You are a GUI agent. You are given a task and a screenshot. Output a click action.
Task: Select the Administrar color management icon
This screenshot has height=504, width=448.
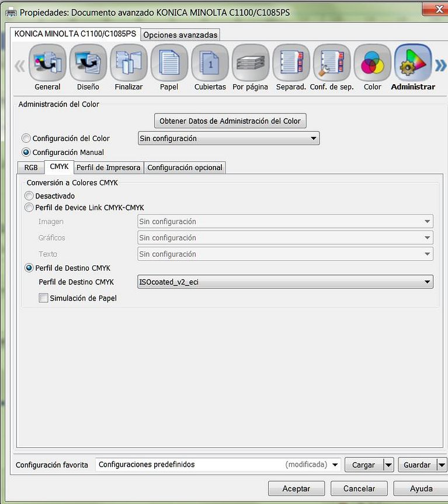point(413,63)
